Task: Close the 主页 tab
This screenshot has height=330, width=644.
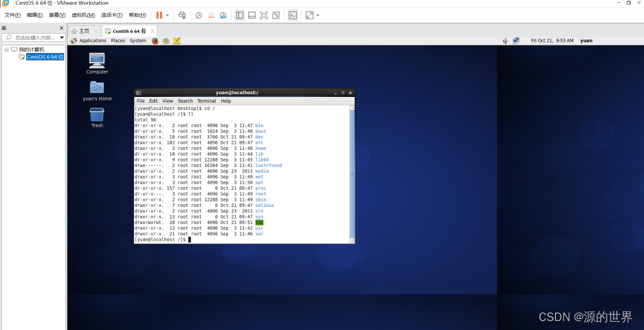Action: (x=96, y=31)
